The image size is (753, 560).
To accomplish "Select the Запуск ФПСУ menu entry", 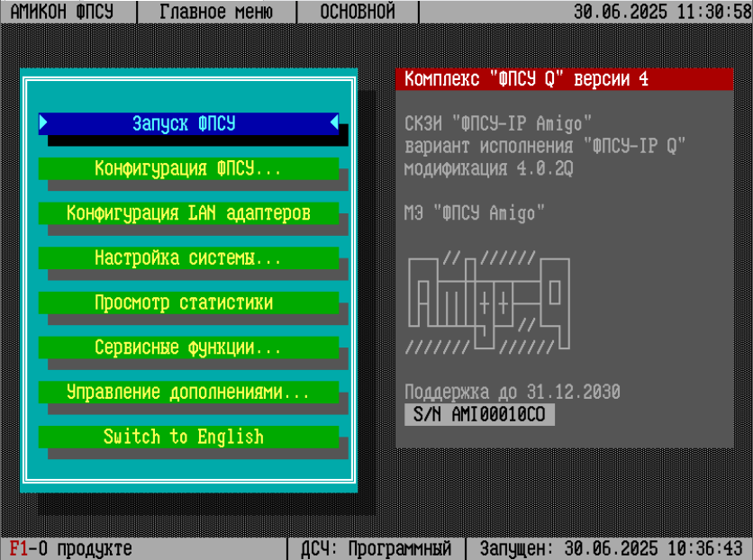I will [188, 123].
